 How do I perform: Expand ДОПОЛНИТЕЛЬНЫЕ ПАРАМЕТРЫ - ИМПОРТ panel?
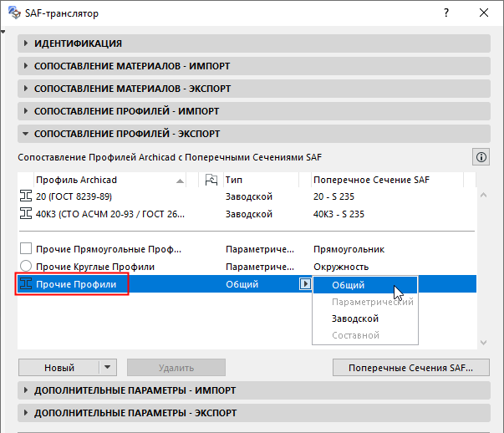(254, 390)
